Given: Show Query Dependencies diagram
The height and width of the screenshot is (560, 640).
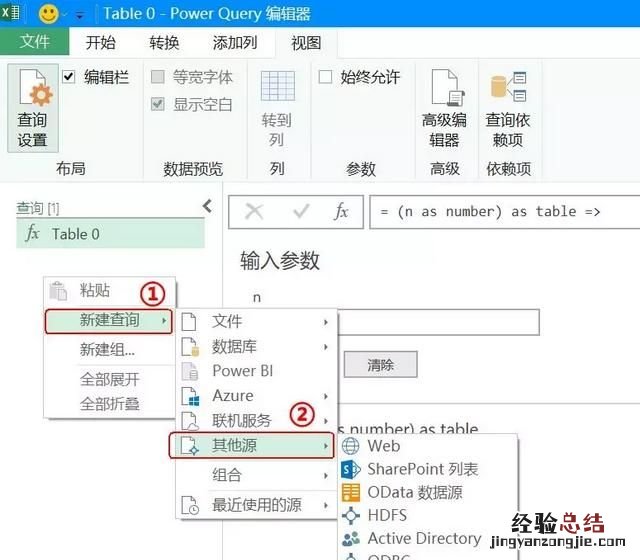Looking at the screenshot, I should (x=508, y=108).
